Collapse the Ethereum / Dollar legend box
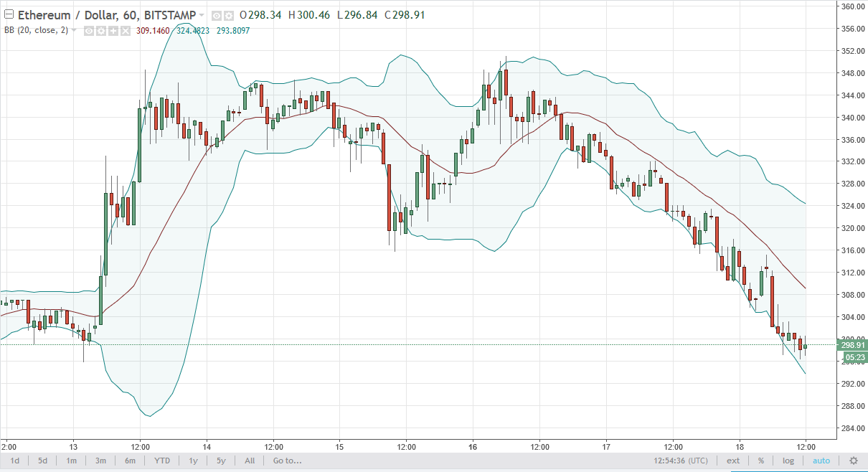Image resolution: width=868 pixels, height=472 pixels. pos(9,14)
